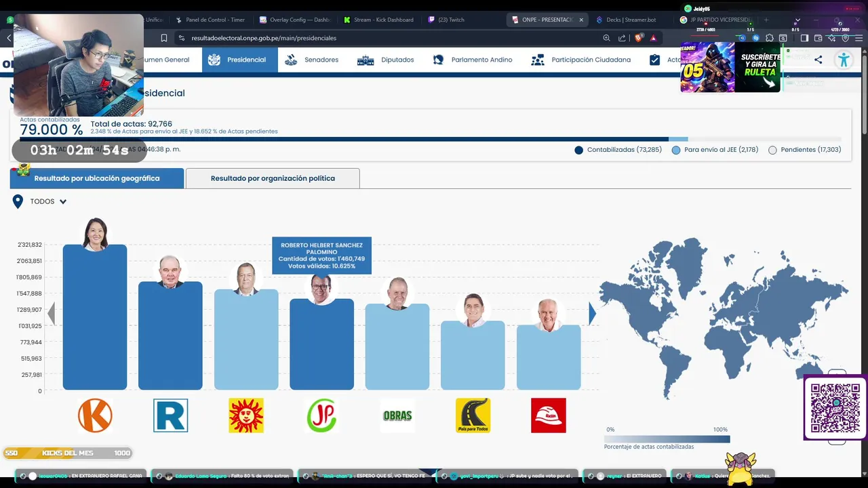Click the País para Todos road logo
The width and height of the screenshot is (868, 488).
coord(473,415)
